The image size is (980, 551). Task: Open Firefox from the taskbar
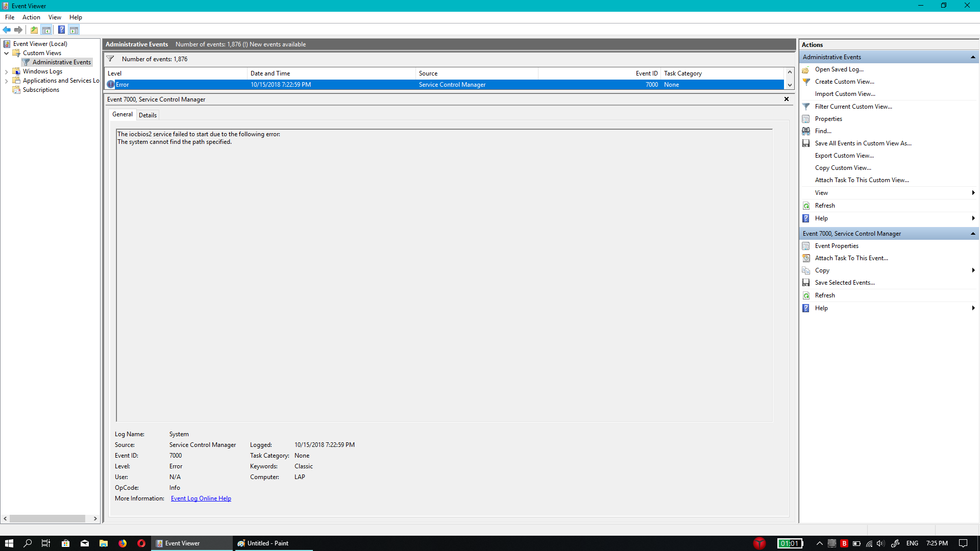tap(122, 543)
